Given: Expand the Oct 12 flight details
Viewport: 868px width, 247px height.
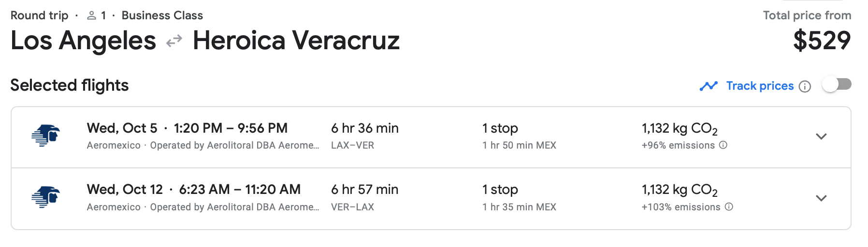Looking at the screenshot, I should point(821,198).
